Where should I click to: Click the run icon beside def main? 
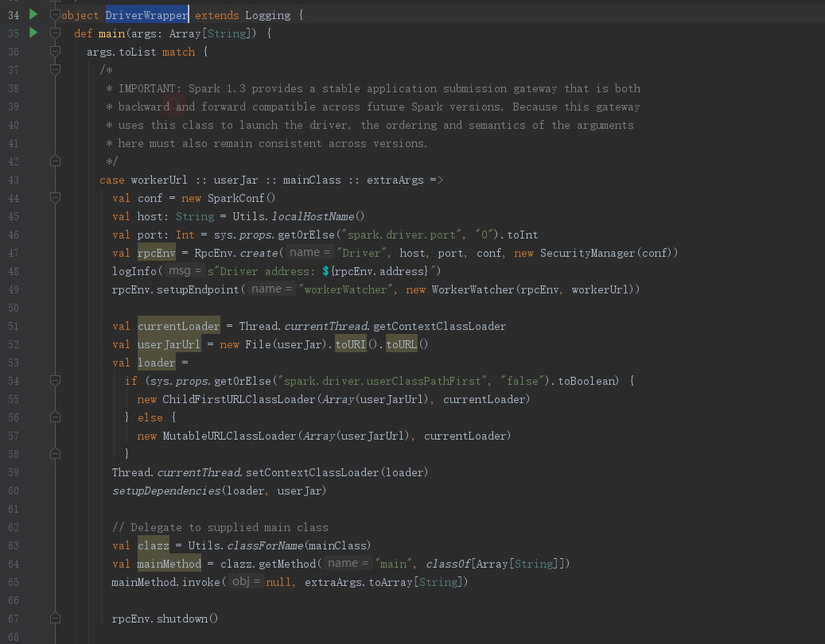[33, 33]
